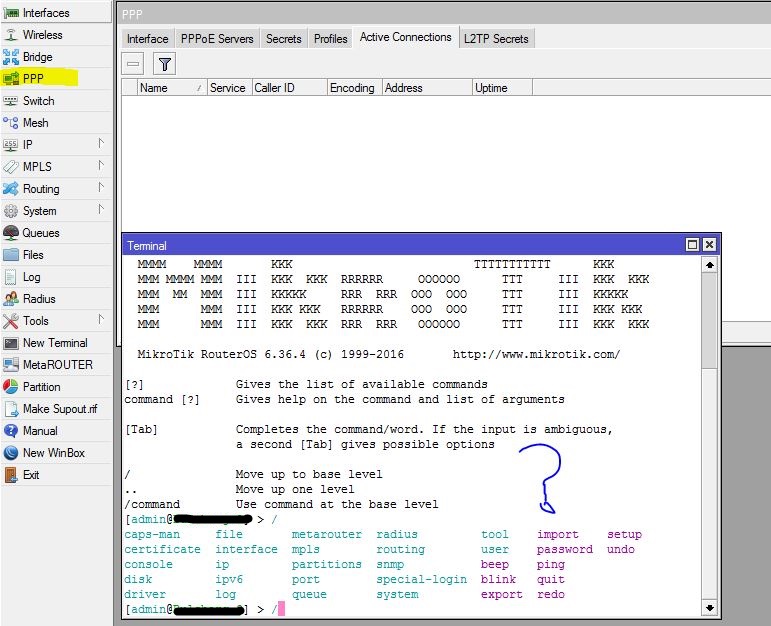Open the Secrets tab

coord(284,39)
